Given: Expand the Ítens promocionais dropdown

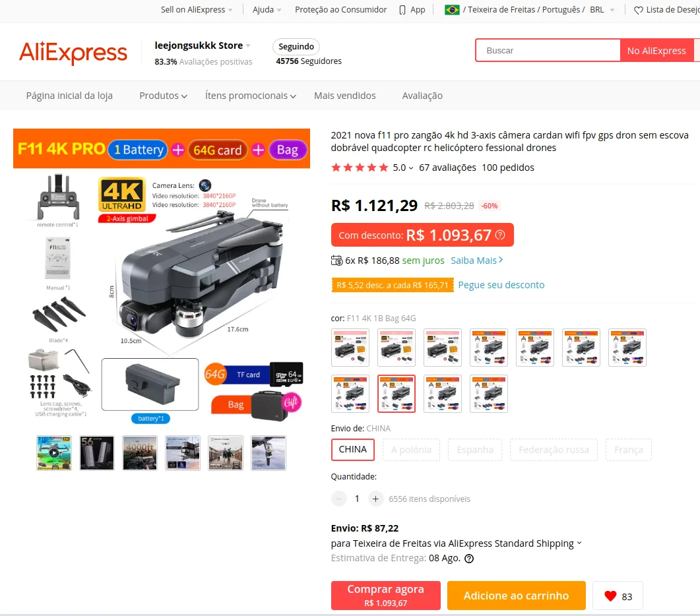Looking at the screenshot, I should point(251,96).
